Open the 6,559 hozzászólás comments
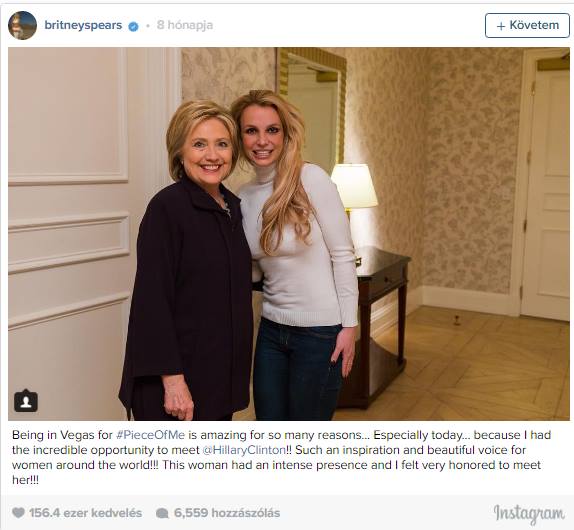This screenshot has height=530, width=574. [227, 513]
